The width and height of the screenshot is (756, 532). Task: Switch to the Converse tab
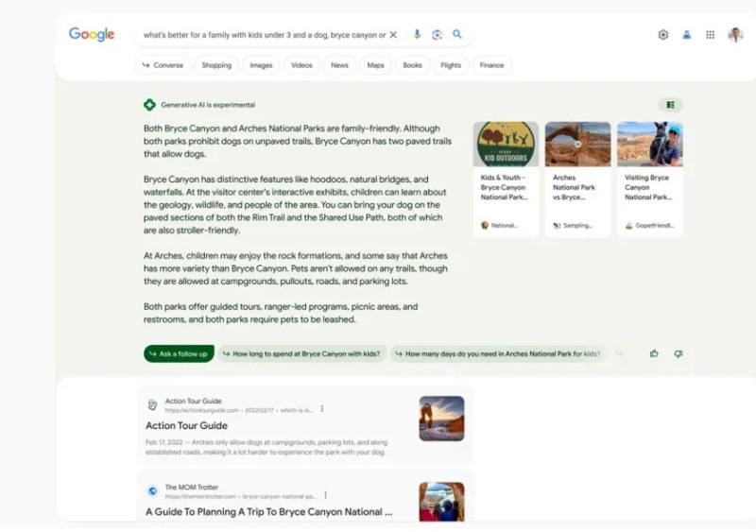click(163, 65)
